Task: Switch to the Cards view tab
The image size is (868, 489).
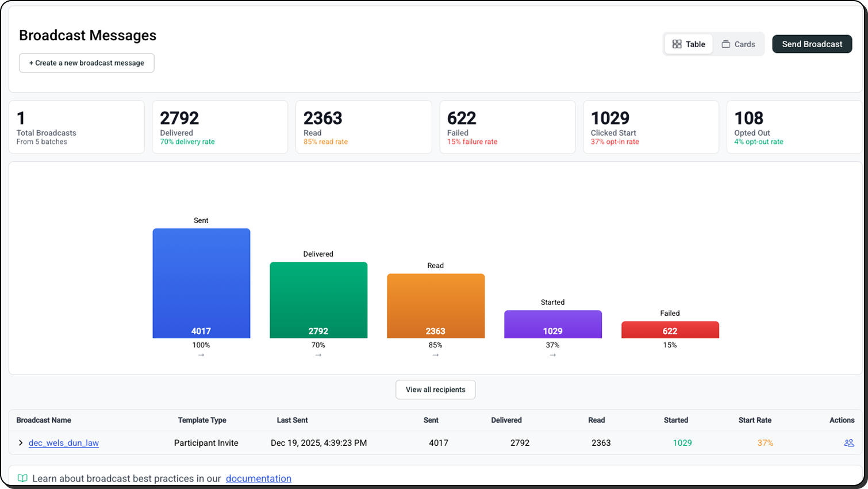Action: [x=738, y=44]
